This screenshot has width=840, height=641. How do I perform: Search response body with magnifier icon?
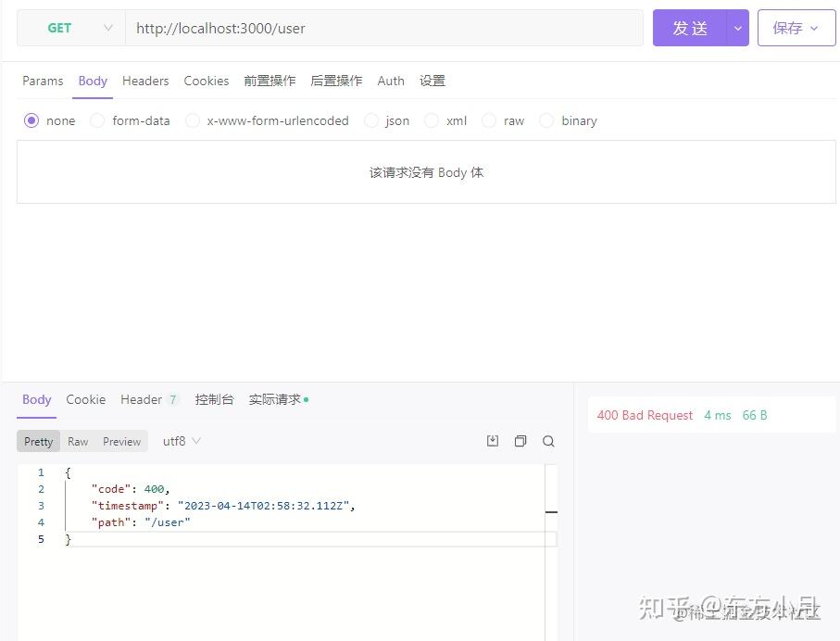click(x=548, y=441)
